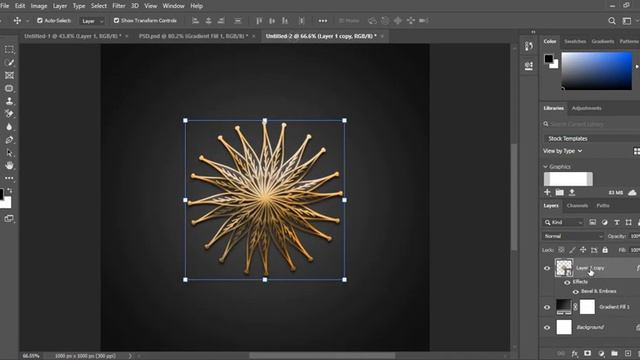Swap foreground and background colors arrow
This screenshot has width=640, height=360.
point(9,191)
